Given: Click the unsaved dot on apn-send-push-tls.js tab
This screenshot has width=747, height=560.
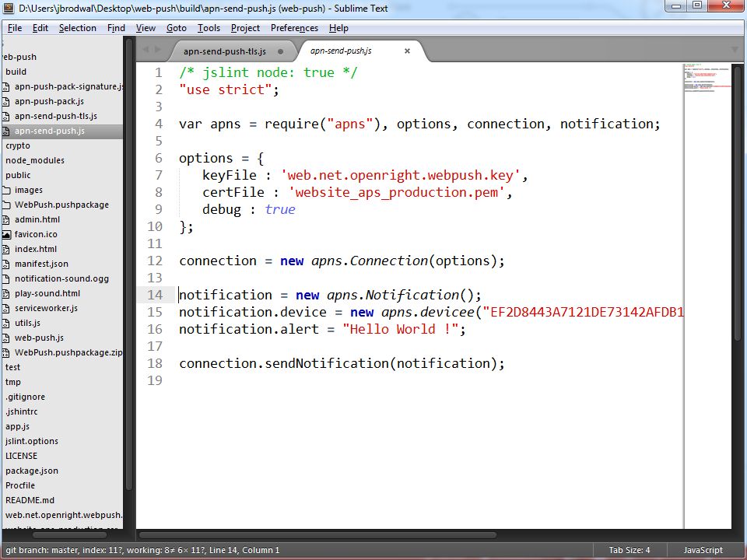Looking at the screenshot, I should (x=281, y=51).
